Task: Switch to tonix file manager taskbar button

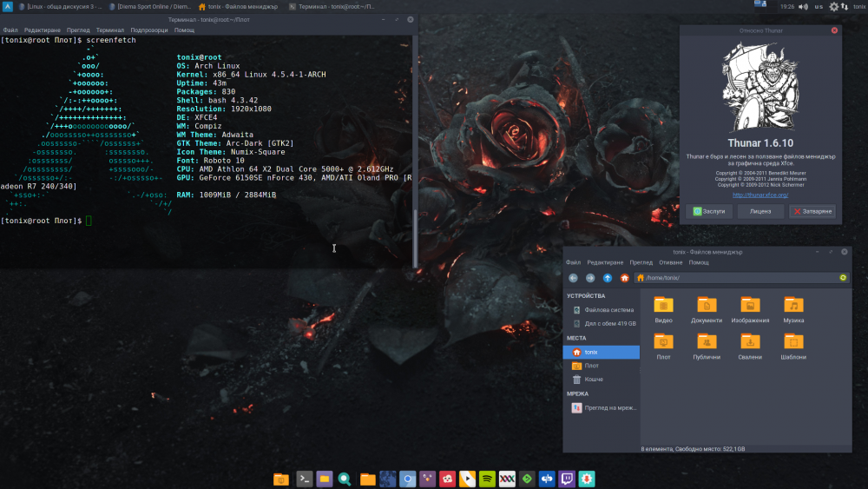Action: click(x=240, y=7)
